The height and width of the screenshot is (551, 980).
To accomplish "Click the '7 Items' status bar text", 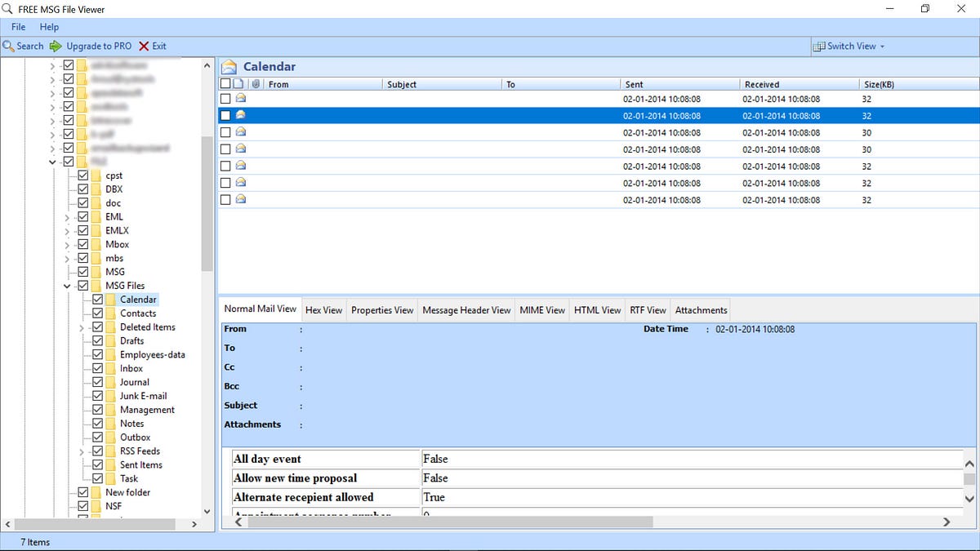I will tap(35, 542).
